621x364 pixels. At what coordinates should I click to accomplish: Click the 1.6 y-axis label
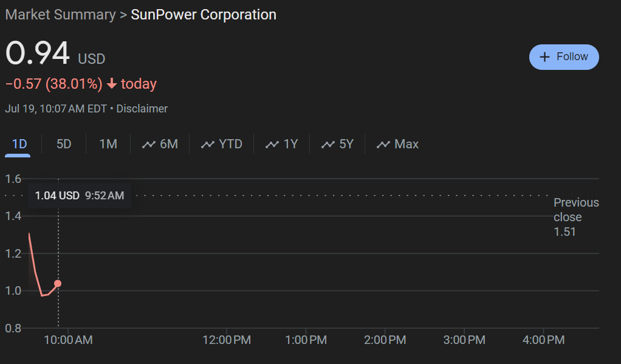click(13, 179)
